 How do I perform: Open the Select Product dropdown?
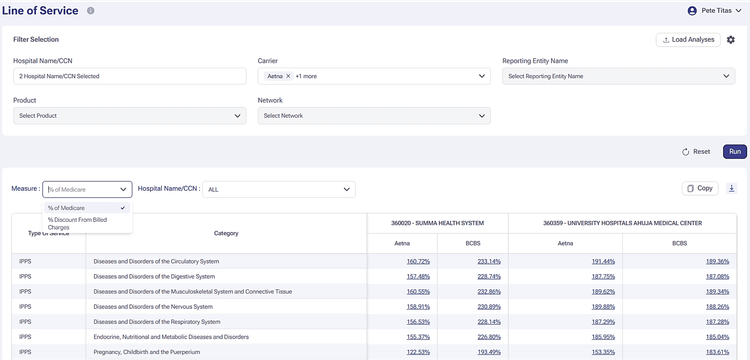[x=130, y=116]
